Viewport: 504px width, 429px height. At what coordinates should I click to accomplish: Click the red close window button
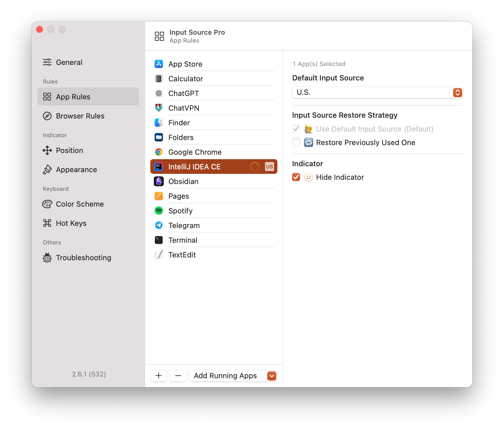coord(40,29)
